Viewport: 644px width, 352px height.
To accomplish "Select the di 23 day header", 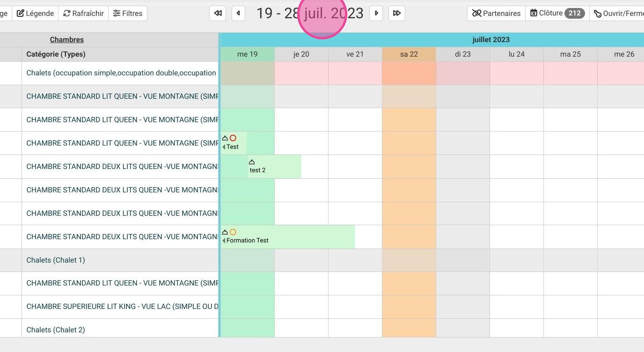I will (463, 54).
